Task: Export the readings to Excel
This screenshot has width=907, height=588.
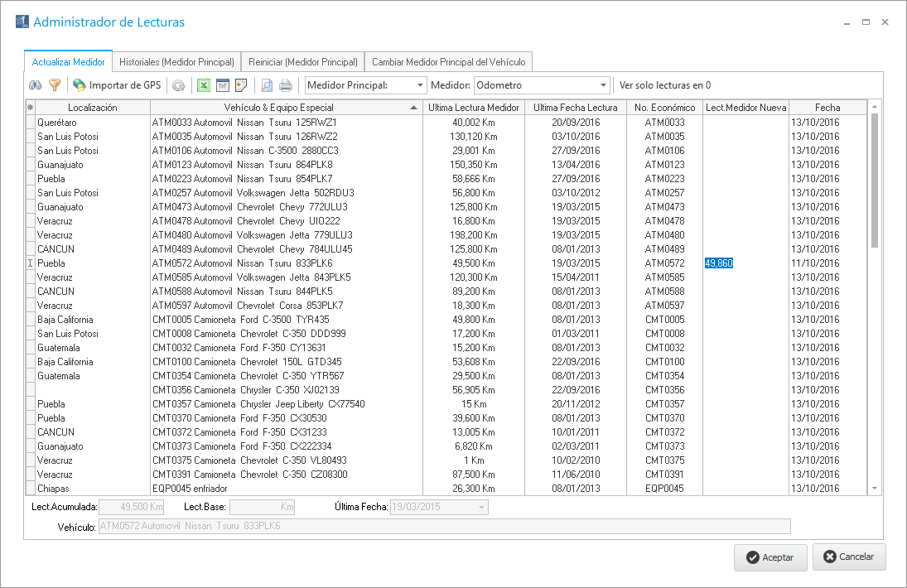Action: [x=203, y=84]
